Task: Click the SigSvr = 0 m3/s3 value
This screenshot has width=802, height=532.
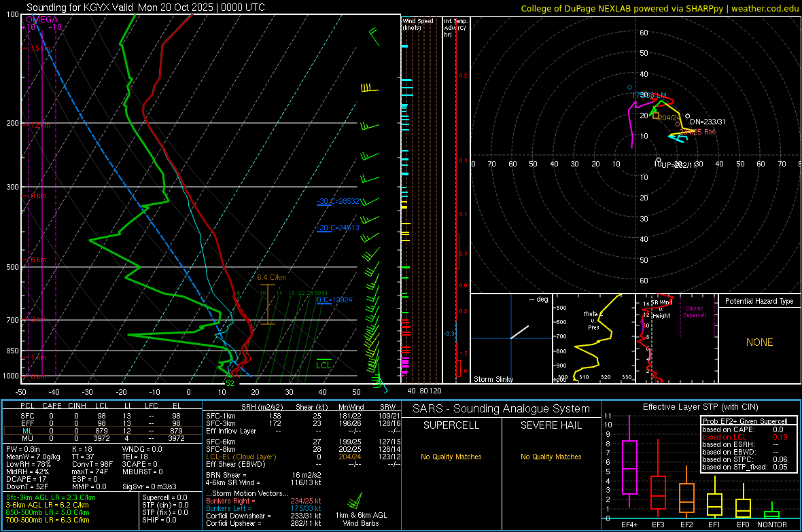Action: [x=150, y=486]
